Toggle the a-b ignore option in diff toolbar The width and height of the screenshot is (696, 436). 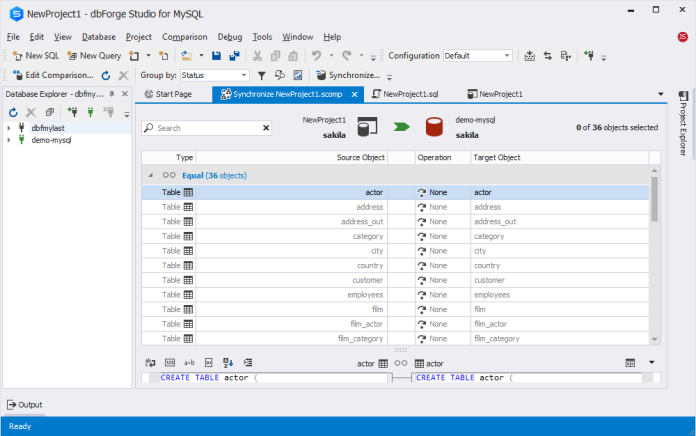(190, 363)
